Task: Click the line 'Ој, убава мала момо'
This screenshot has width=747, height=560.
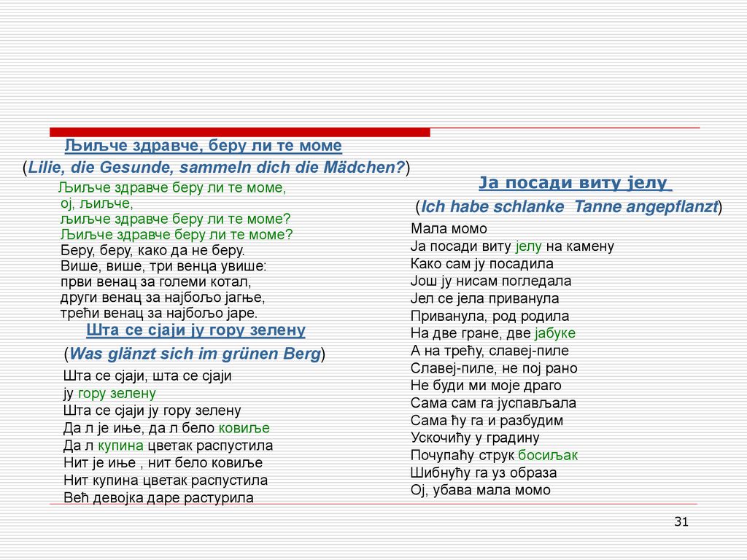Action: point(481,490)
